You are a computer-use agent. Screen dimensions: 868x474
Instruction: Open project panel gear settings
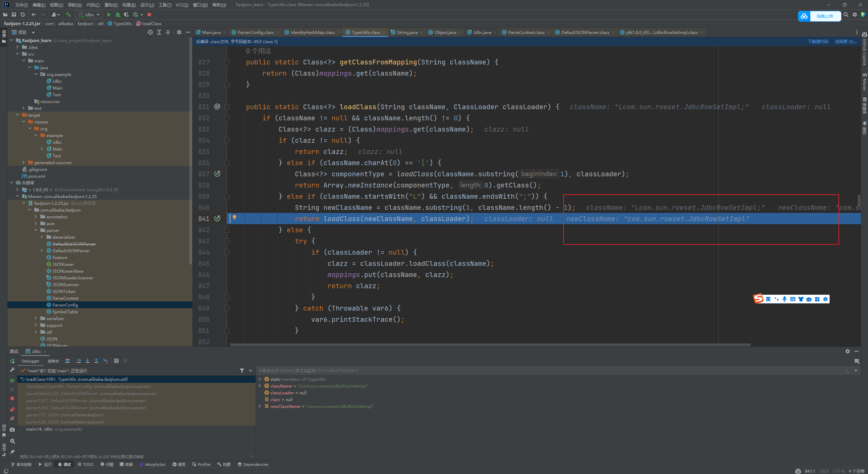179,32
